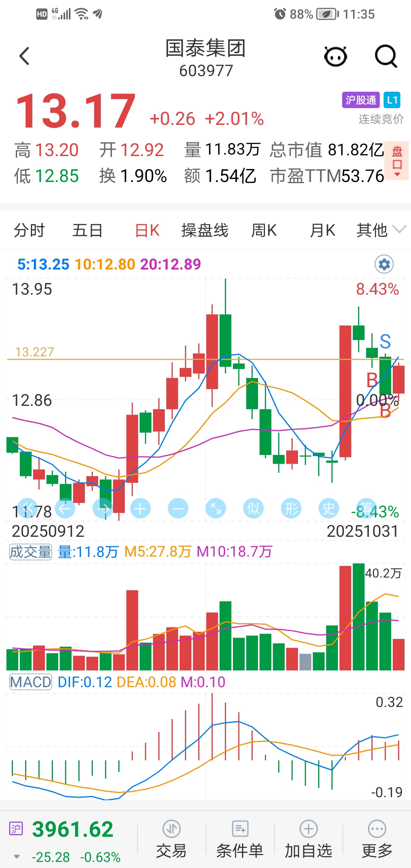Add stock via 加自选
This screenshot has width=411, height=868.
309,840
